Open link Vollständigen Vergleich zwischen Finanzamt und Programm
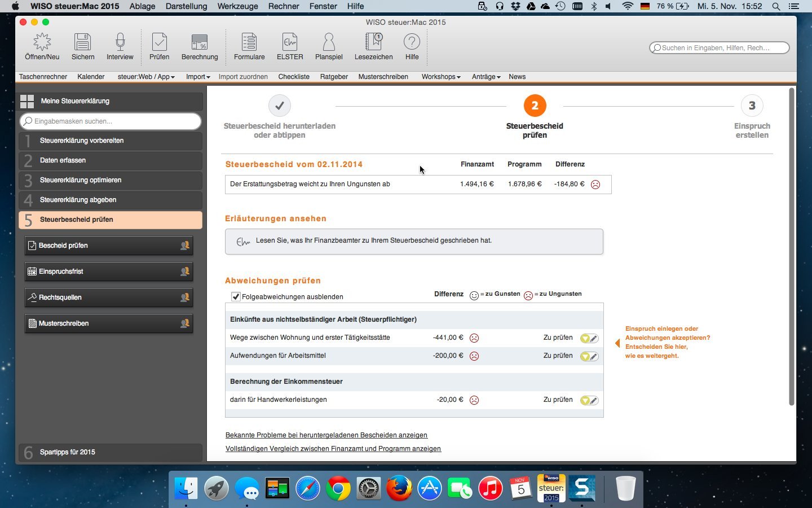This screenshot has height=508, width=812. [x=333, y=449]
